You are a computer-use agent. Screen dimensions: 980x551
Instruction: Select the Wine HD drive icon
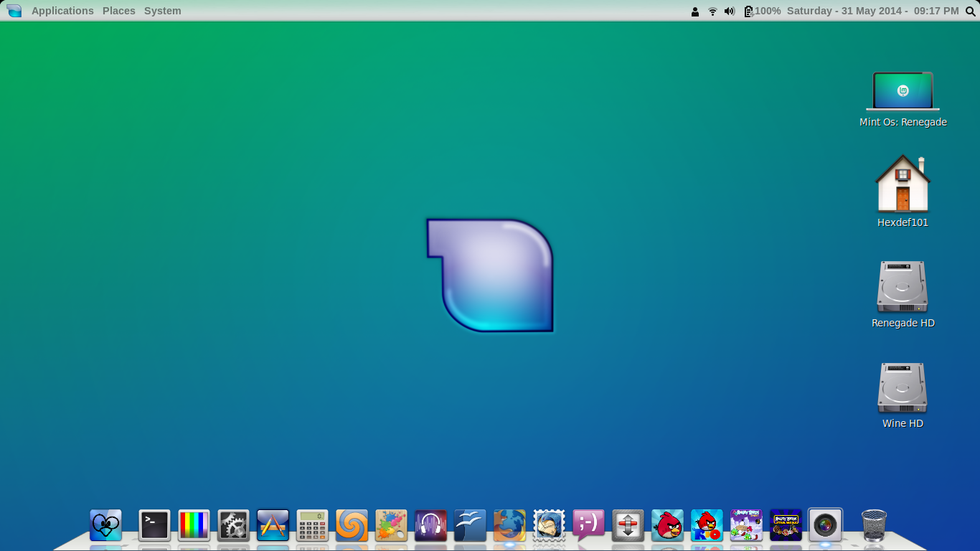(903, 388)
